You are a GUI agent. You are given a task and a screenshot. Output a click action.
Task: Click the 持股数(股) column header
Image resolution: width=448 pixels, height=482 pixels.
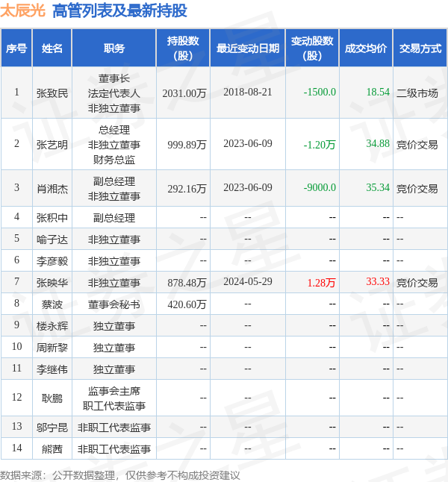coord(183,48)
